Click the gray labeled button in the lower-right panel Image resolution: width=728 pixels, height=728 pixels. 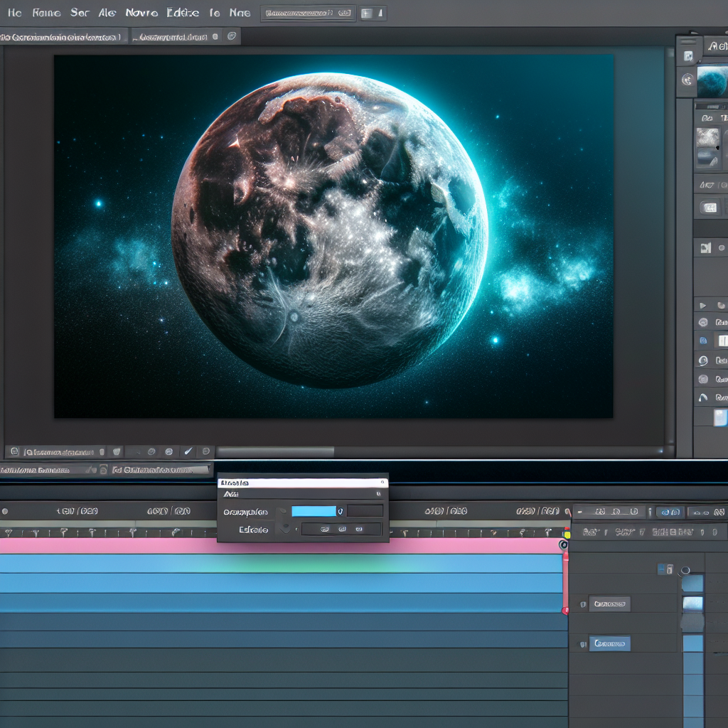pyautogui.click(x=609, y=604)
